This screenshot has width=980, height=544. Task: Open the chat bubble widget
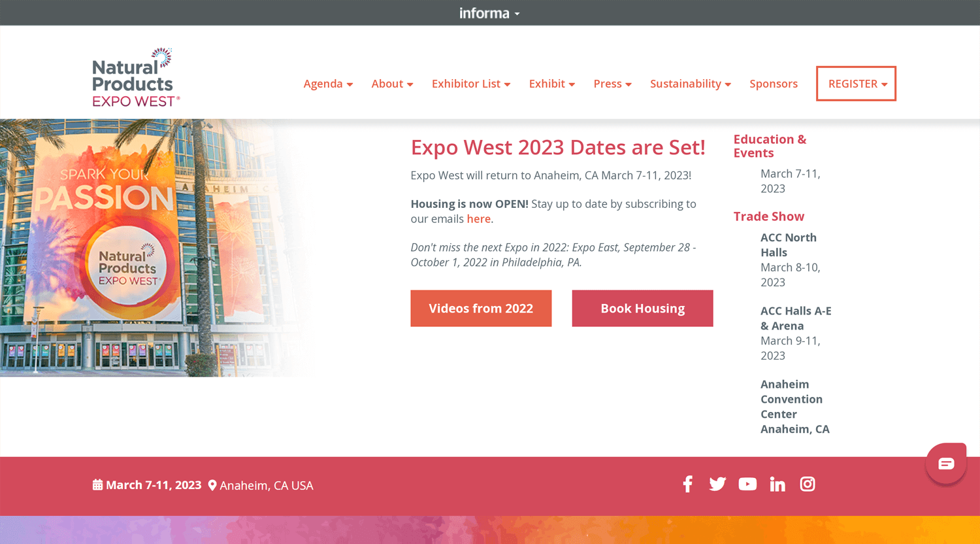click(x=946, y=464)
